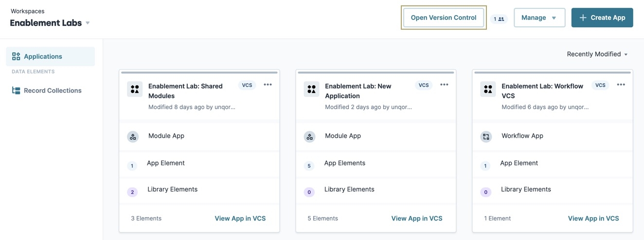Click the Module App icon in the Shared Modules card

pyautogui.click(x=133, y=137)
